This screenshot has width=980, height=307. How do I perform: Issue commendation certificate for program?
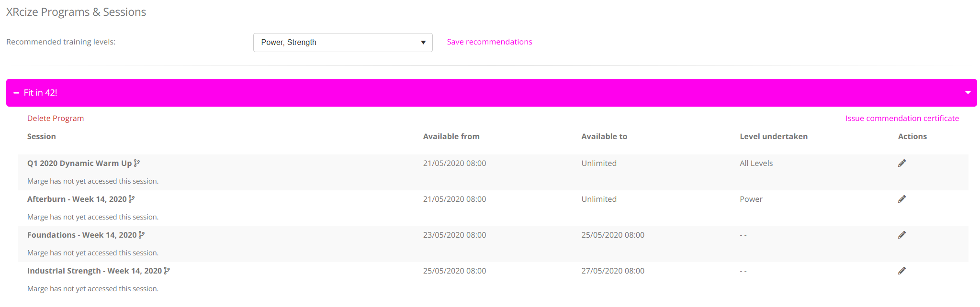902,119
